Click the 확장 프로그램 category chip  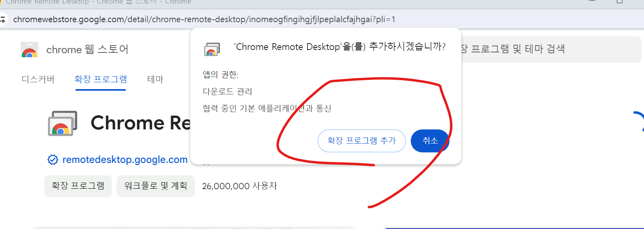(78, 186)
